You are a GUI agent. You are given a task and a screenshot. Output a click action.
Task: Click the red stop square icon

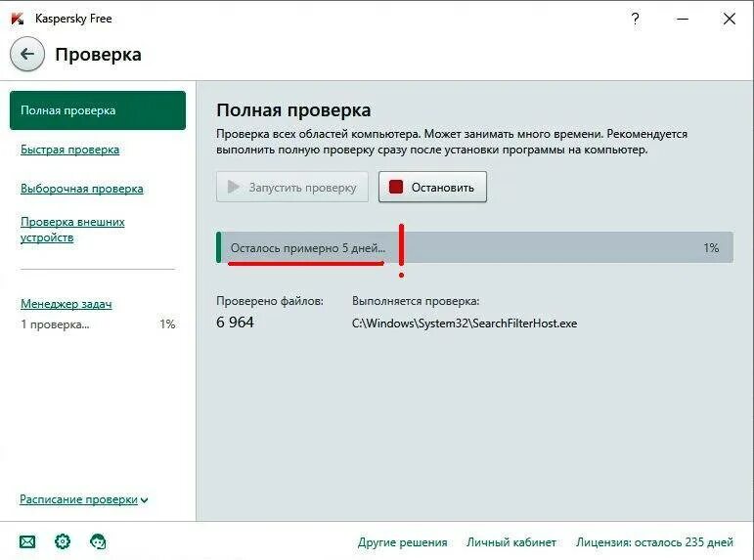click(x=396, y=187)
